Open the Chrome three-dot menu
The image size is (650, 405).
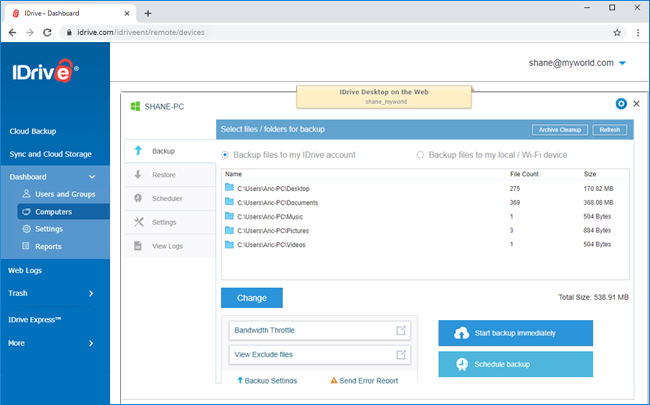pyautogui.click(x=638, y=32)
